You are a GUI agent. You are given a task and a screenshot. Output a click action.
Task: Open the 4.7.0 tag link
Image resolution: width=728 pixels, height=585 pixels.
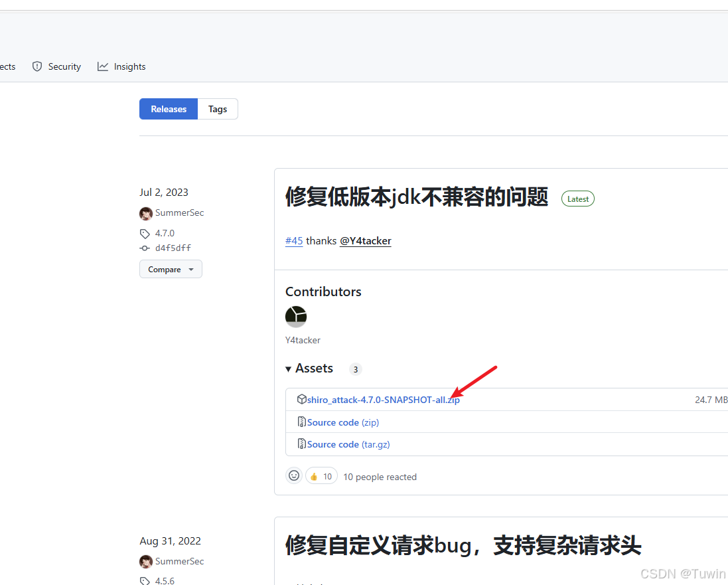click(x=165, y=233)
